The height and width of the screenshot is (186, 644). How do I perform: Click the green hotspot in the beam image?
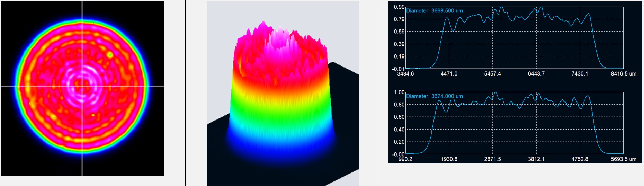point(110,54)
